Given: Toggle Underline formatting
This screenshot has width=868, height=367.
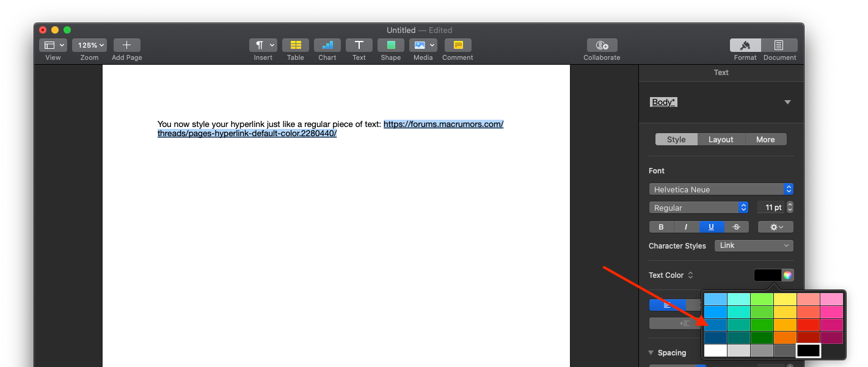Looking at the screenshot, I should (711, 227).
